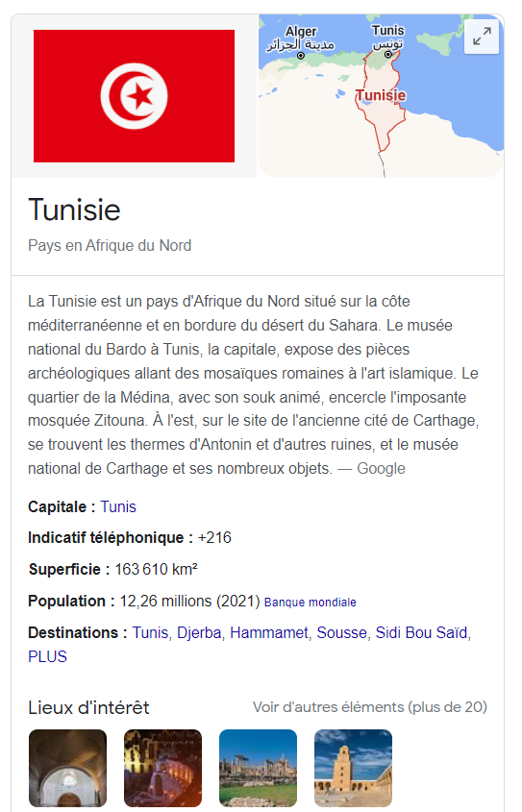Open the Sidi Bou Saïd destination

coord(421,633)
